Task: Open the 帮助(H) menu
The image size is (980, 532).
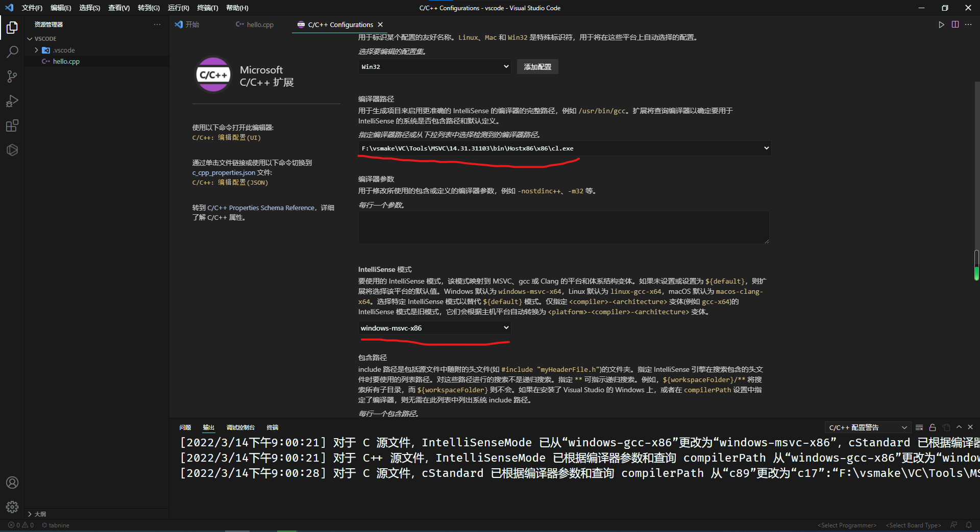Action: (237, 8)
